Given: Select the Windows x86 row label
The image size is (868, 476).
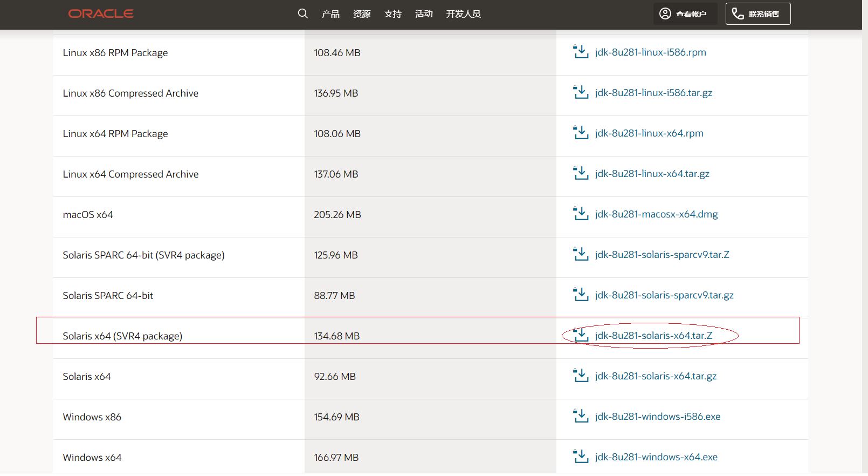Looking at the screenshot, I should coord(92,417).
